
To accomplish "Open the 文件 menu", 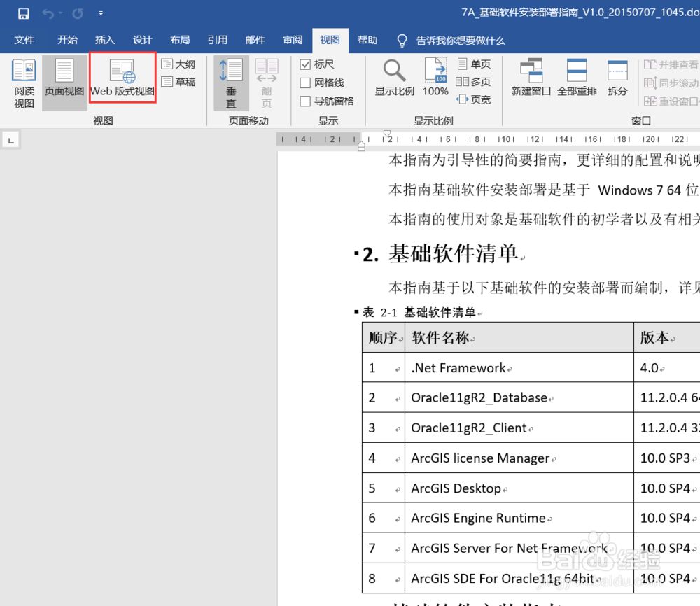I will (24, 40).
